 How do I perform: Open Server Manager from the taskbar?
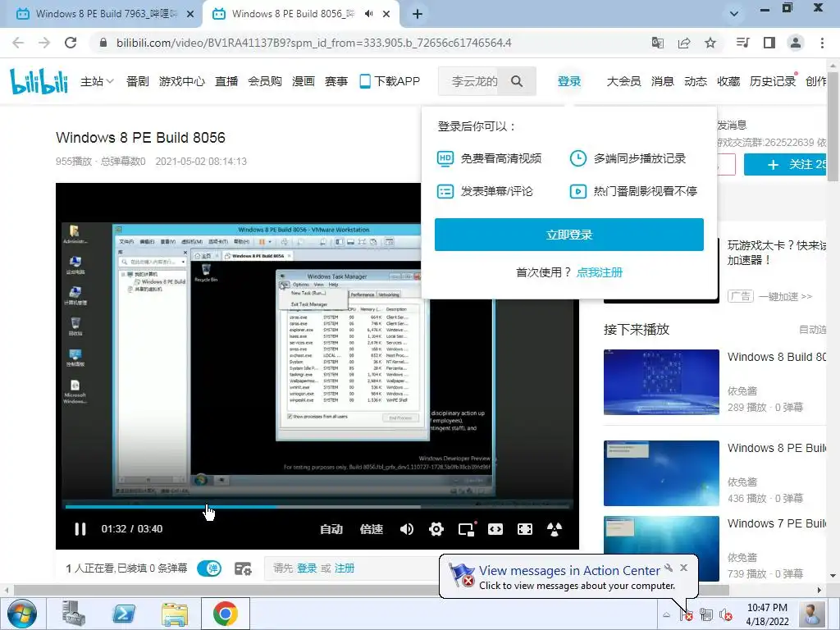point(73,614)
